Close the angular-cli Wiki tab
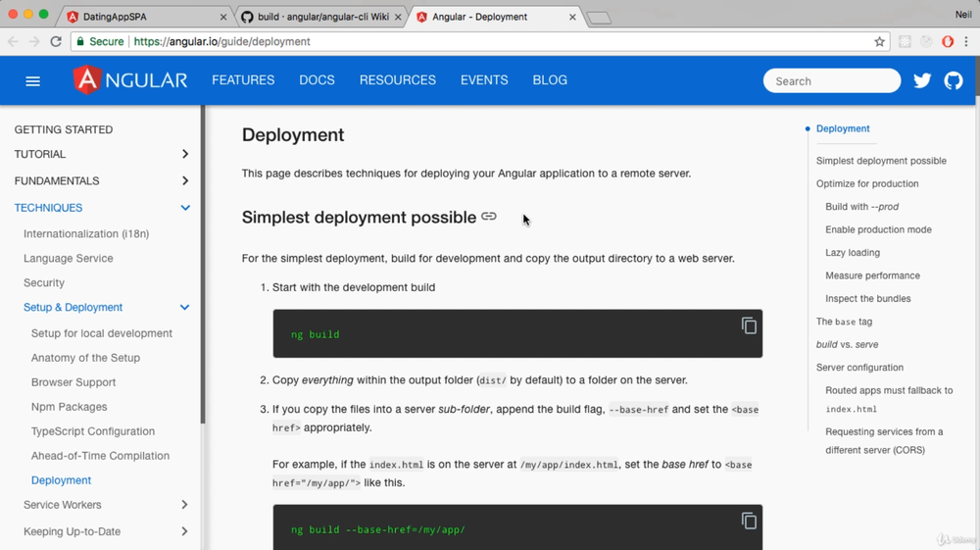 click(x=398, y=17)
